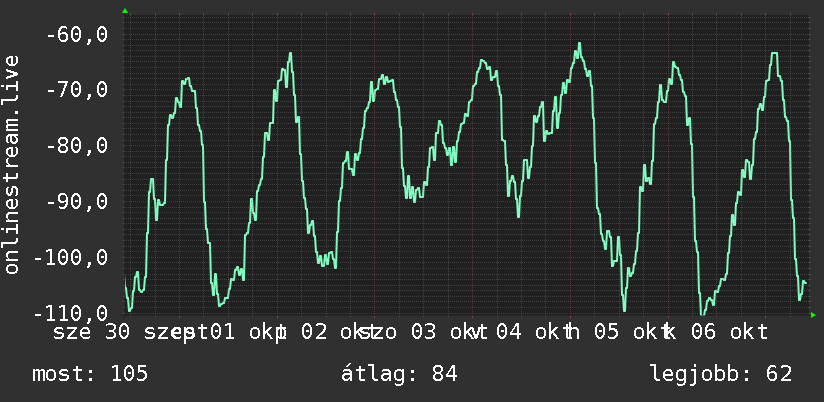Click the -70,0 axis label

pos(77,90)
